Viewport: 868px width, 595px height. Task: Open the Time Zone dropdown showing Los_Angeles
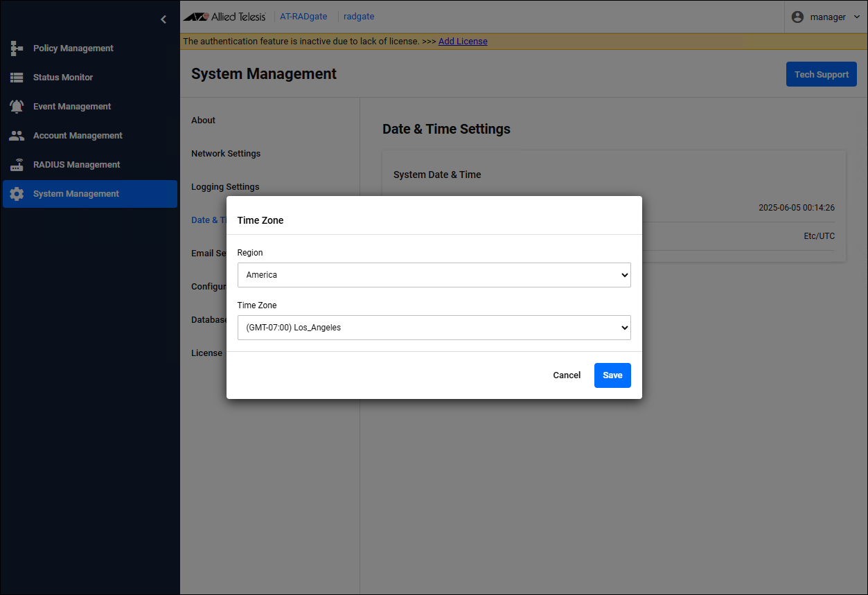tap(434, 328)
